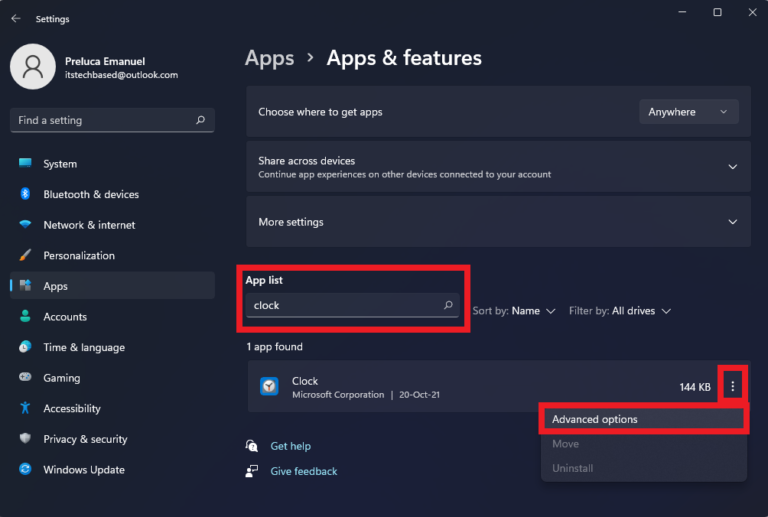Click the System monitor icon in the sidebar
This screenshot has width=768, height=517.
point(25,163)
